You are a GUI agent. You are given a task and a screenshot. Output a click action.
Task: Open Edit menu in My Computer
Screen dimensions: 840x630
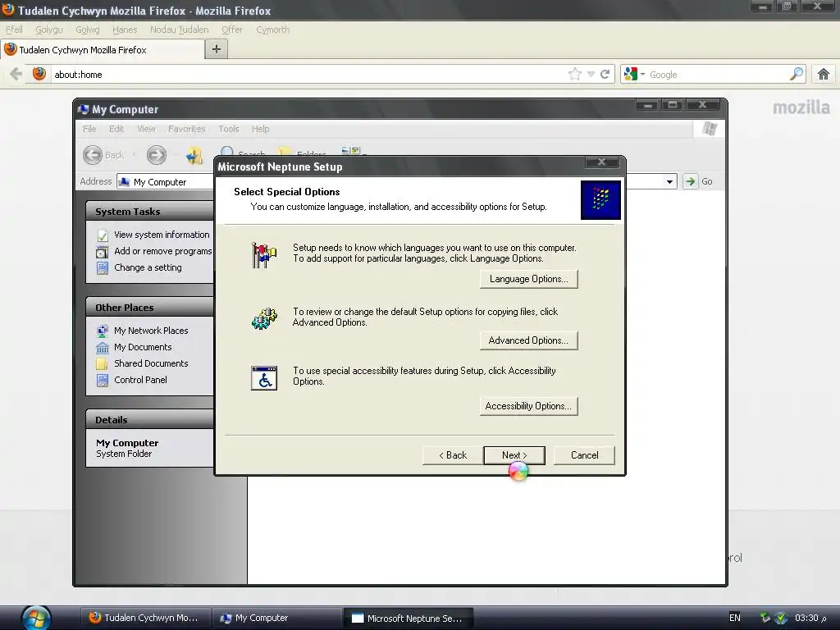(116, 129)
